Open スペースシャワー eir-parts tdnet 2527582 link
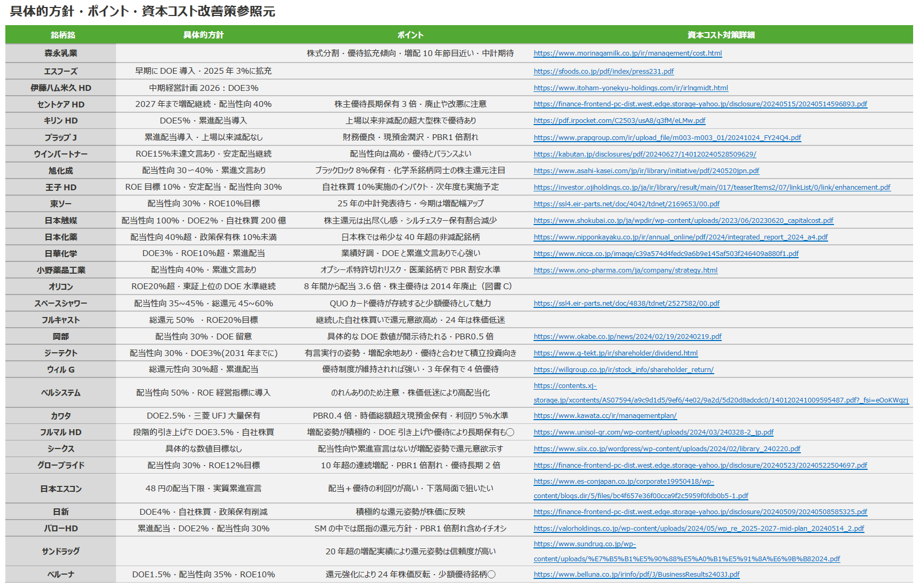 (x=627, y=304)
